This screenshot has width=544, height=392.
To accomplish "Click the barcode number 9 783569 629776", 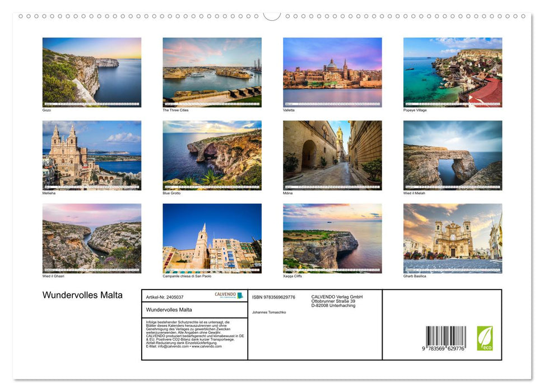I will [x=443, y=349].
